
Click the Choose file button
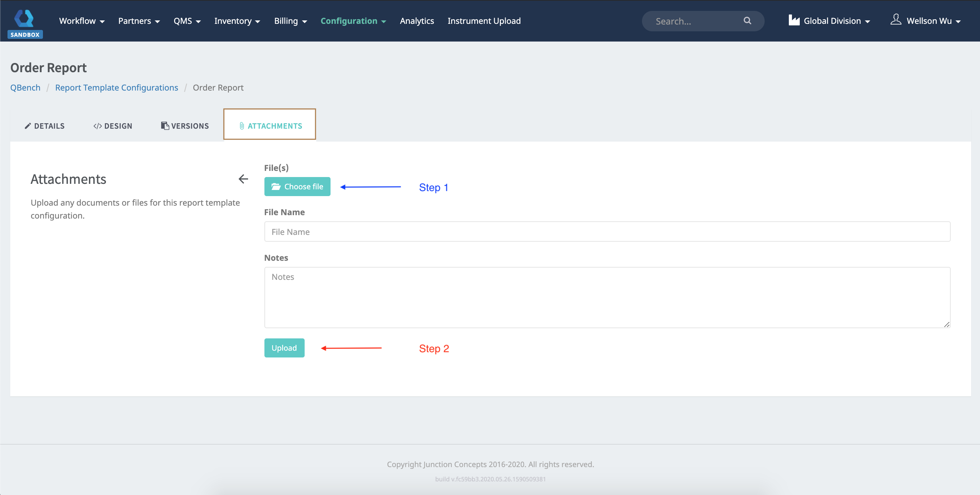coord(297,187)
